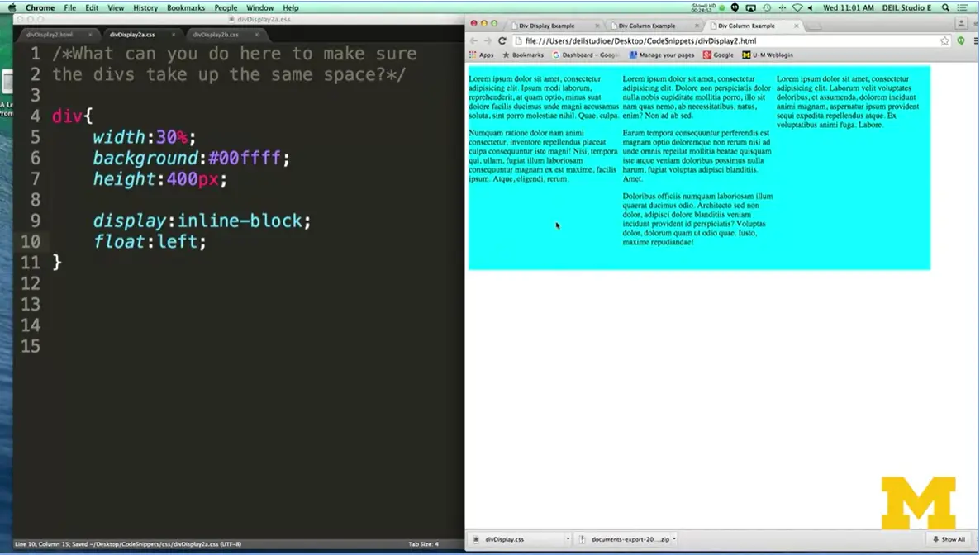Open the Apps shortcut in bookmarks bar
The height and width of the screenshot is (555, 980).
click(481, 55)
